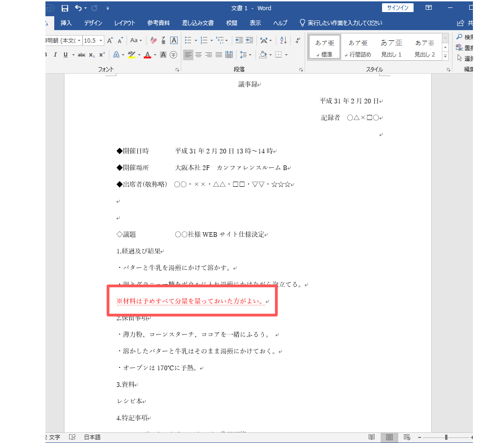
Task: Clear all formatting with the eraser icon
Action: tap(153, 40)
